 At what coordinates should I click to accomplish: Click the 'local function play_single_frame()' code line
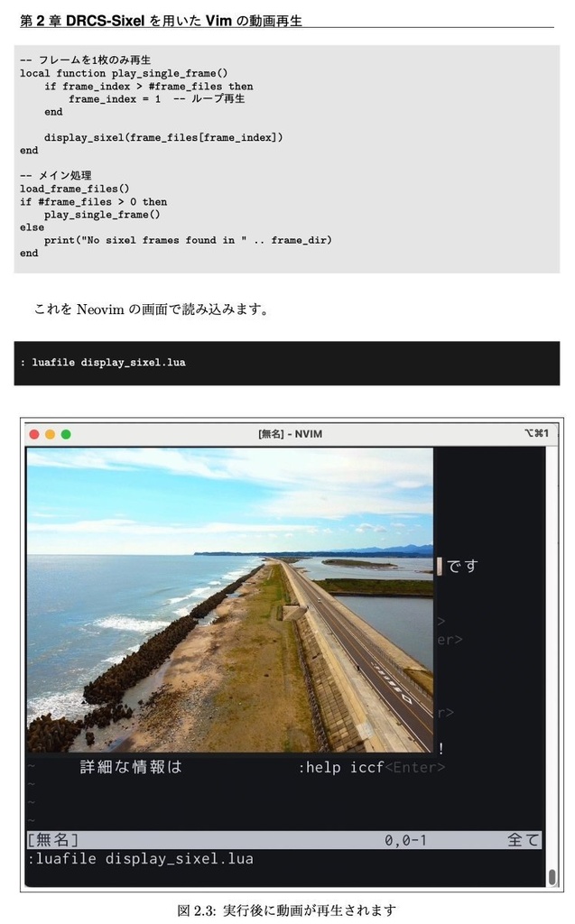coord(124,73)
